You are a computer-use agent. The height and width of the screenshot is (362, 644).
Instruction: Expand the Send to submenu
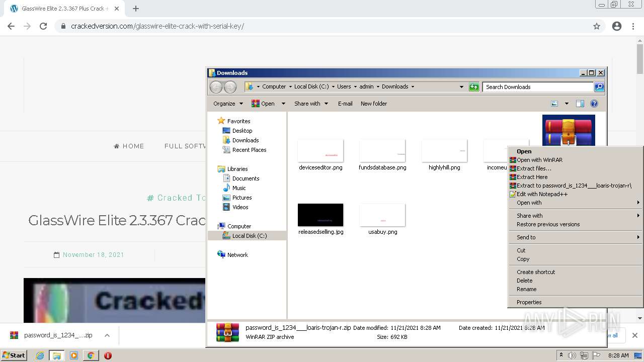pyautogui.click(x=576, y=237)
